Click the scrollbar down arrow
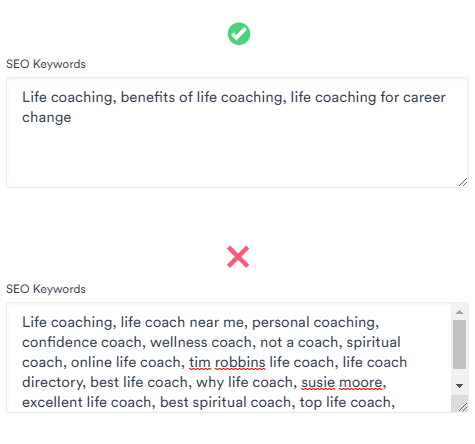 (x=459, y=386)
